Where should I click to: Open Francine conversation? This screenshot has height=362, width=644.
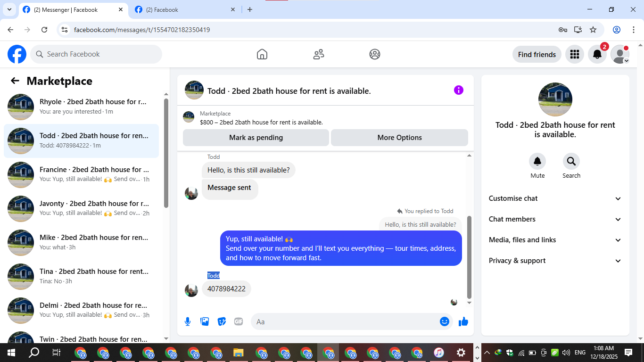pyautogui.click(x=81, y=175)
